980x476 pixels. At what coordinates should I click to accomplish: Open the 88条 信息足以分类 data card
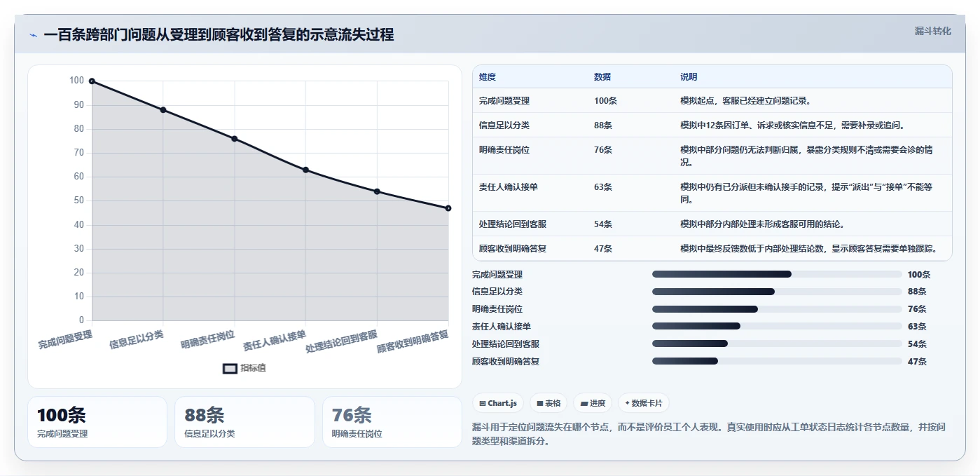click(244, 422)
